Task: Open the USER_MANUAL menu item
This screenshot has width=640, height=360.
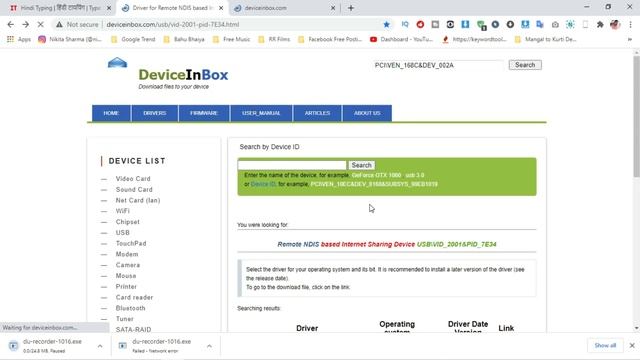Action: coord(261,113)
